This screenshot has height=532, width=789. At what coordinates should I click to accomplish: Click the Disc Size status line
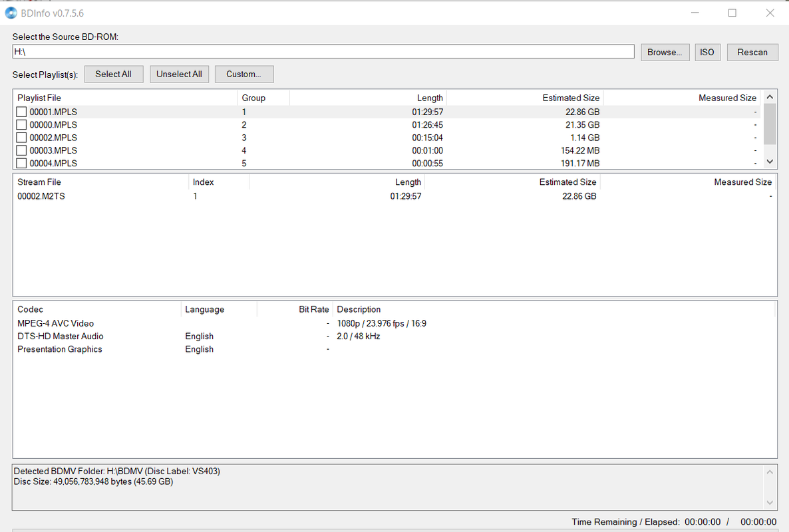(x=93, y=481)
